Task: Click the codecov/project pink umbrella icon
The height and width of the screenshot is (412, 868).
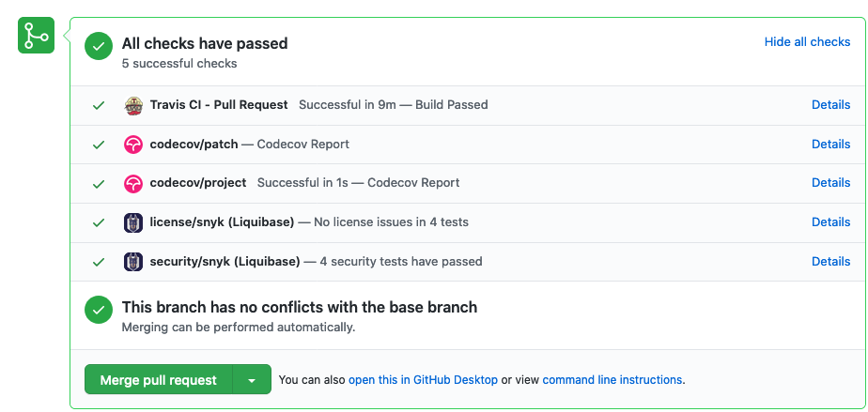Action: [x=133, y=183]
